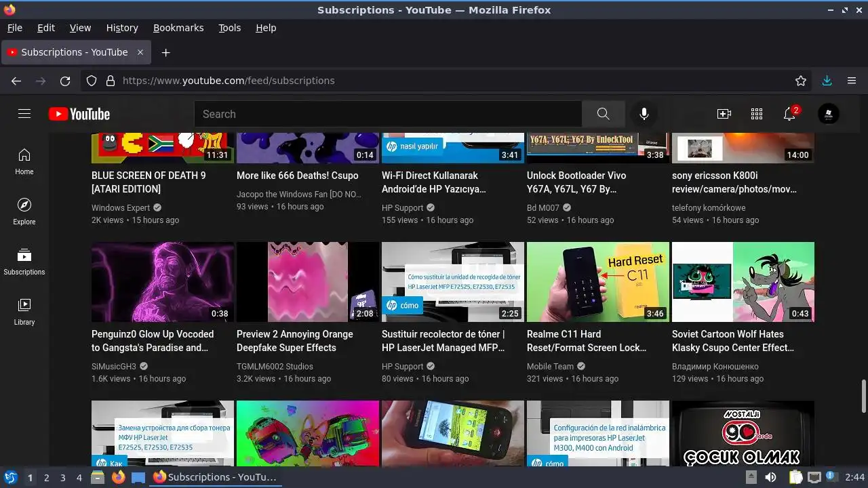Viewport: 868px width, 488px height.
Task: Start voice search with the microphone icon
Action: 644,114
